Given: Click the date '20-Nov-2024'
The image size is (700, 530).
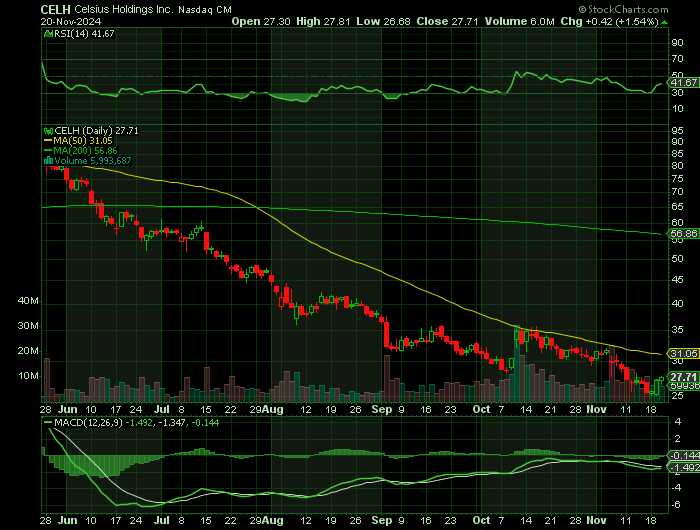Looking at the screenshot, I should [x=71, y=21].
